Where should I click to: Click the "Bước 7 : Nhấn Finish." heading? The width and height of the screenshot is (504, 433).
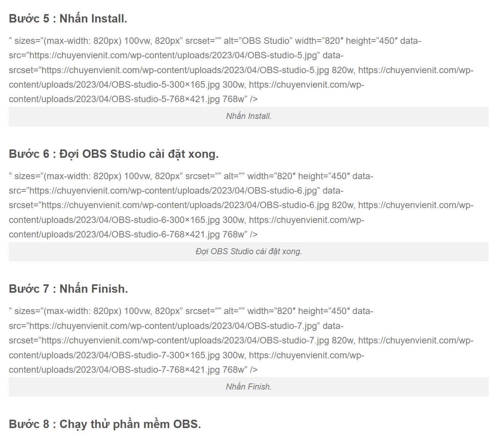[x=68, y=289]
